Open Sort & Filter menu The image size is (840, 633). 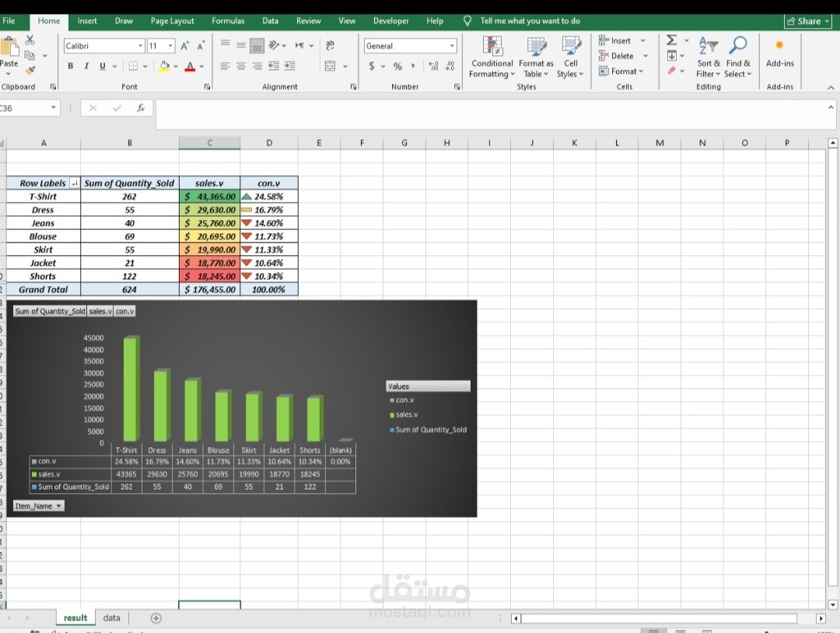[x=709, y=57]
